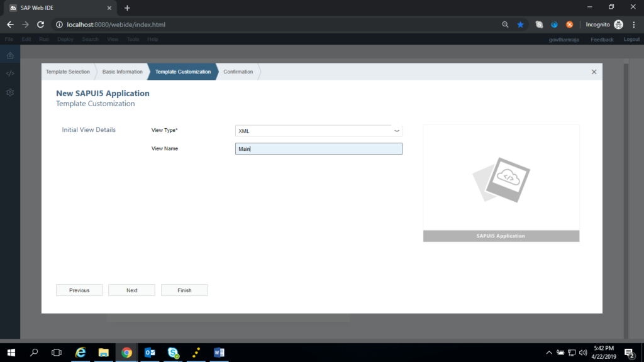The width and height of the screenshot is (644, 362).
Task: Open Microsoft Word from the taskbar
Action: (219, 353)
